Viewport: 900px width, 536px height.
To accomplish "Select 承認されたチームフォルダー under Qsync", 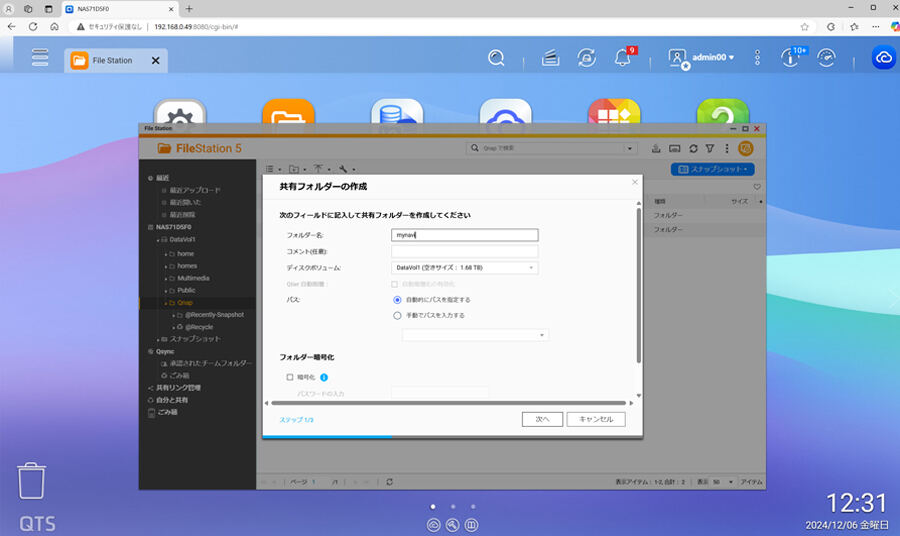I will click(211, 363).
